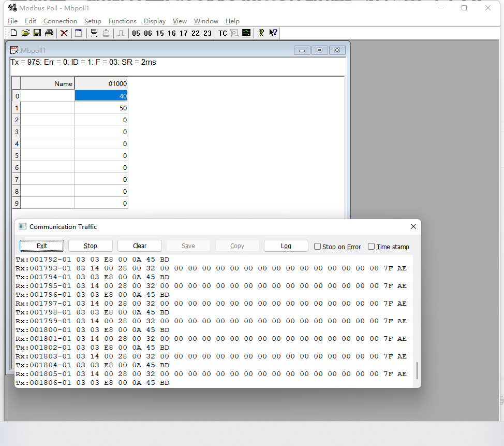Click the Clear button
This screenshot has width=504, height=446.
(x=140, y=246)
